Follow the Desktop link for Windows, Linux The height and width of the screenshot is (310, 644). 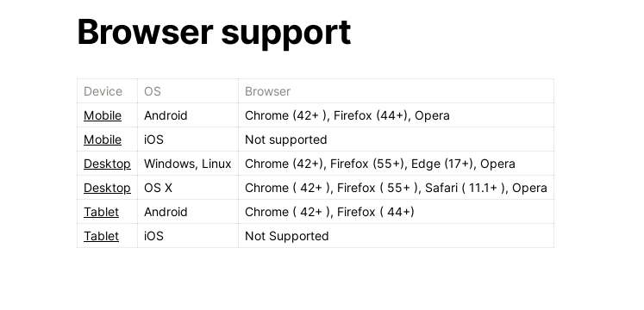[107, 164]
